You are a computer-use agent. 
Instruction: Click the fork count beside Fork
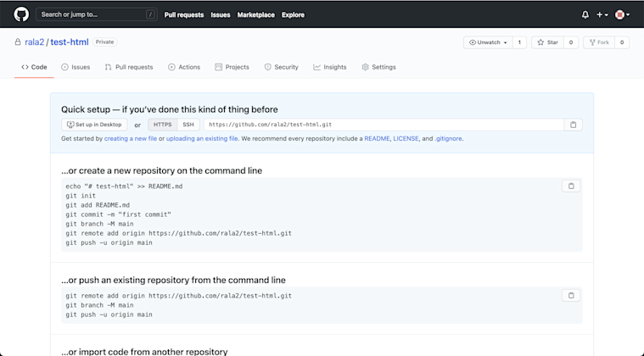[x=622, y=42]
